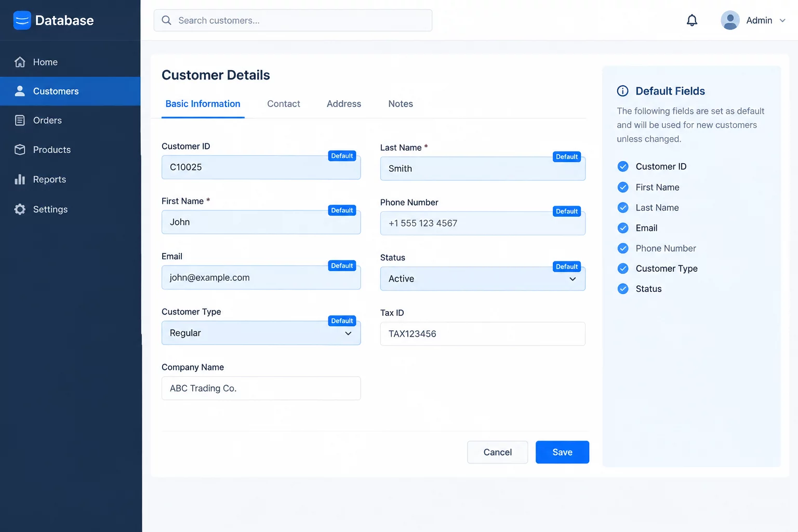798x532 pixels.
Task: Click the Default Fields info icon
Action: click(x=622, y=91)
